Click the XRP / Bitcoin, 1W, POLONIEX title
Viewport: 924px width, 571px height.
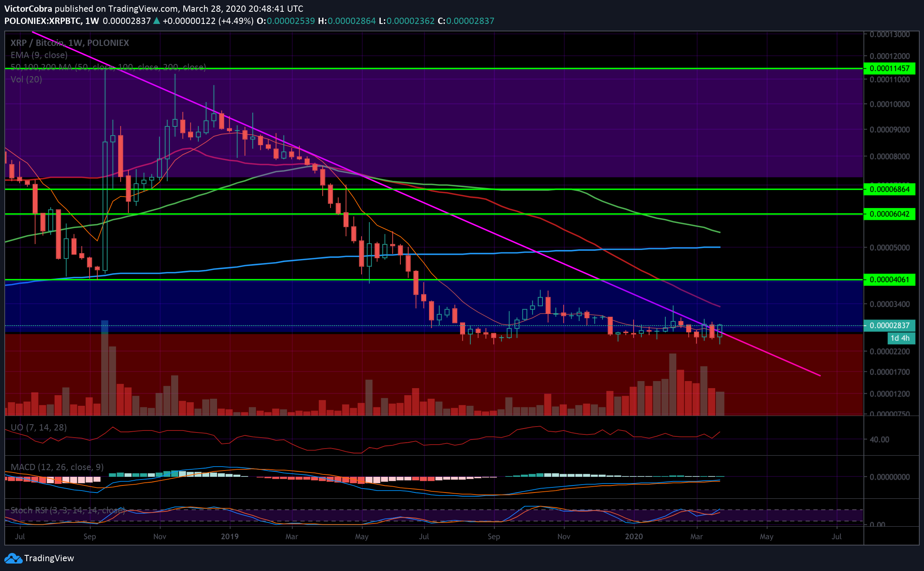click(69, 43)
